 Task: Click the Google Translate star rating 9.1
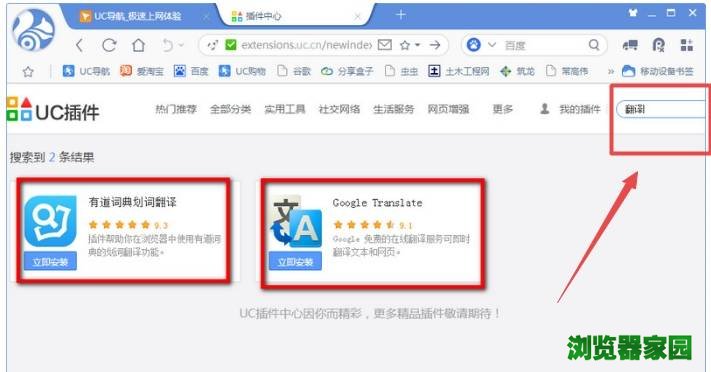(x=373, y=225)
